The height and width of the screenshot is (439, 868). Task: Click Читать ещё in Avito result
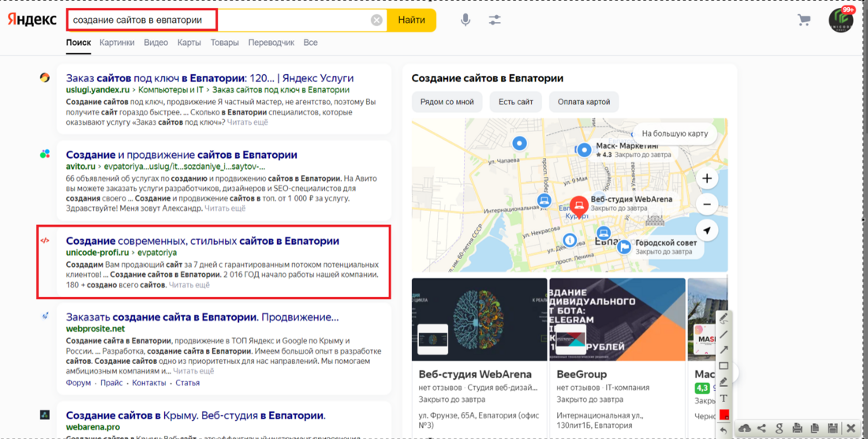(x=225, y=208)
